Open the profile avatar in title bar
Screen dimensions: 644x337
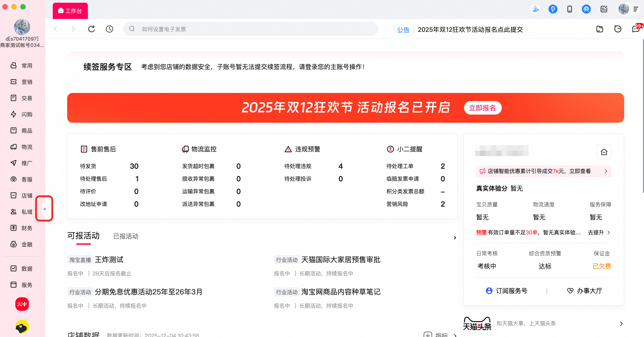tap(623, 9)
